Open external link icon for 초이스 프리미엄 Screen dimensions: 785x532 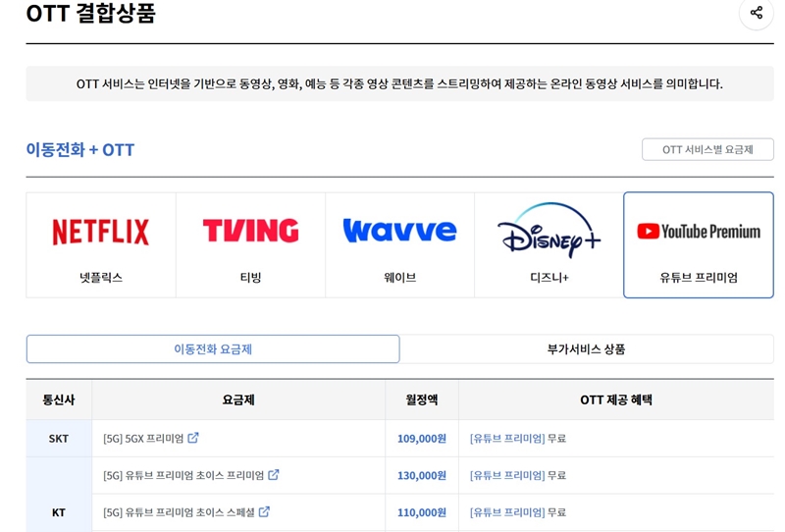pos(274,474)
